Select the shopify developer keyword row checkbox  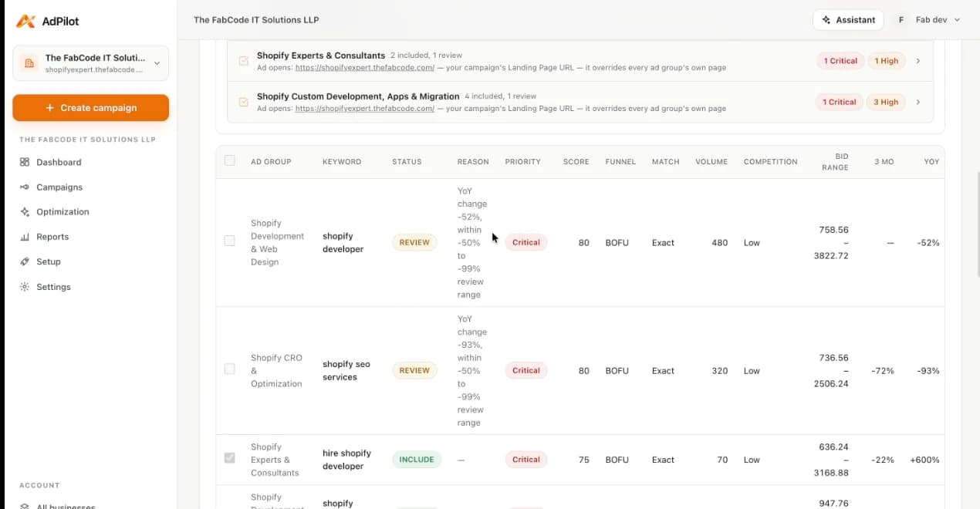(229, 241)
